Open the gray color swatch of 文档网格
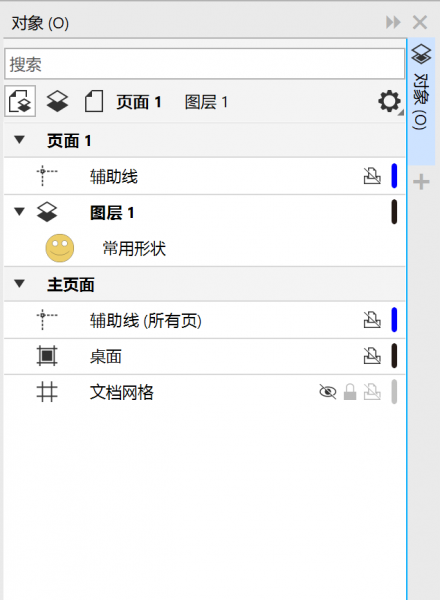The width and height of the screenshot is (440, 600). tap(394, 391)
